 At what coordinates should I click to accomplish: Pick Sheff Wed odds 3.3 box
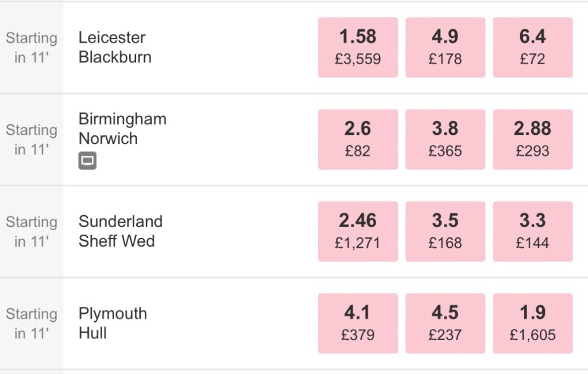(532, 231)
